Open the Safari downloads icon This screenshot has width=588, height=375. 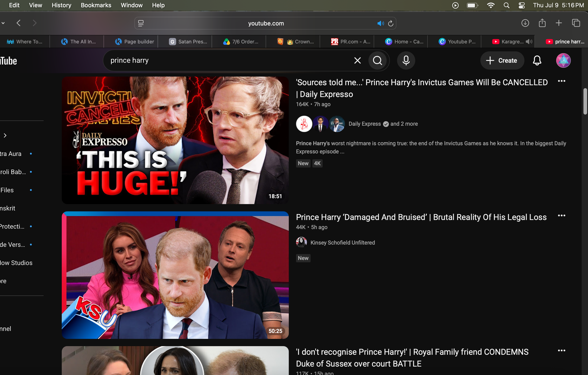[x=525, y=23]
